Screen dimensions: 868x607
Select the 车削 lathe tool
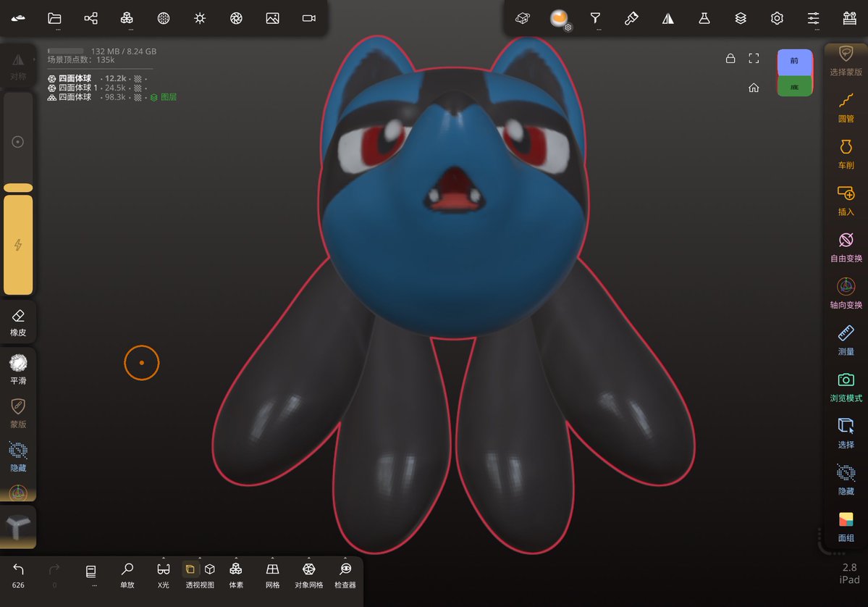pos(846,154)
